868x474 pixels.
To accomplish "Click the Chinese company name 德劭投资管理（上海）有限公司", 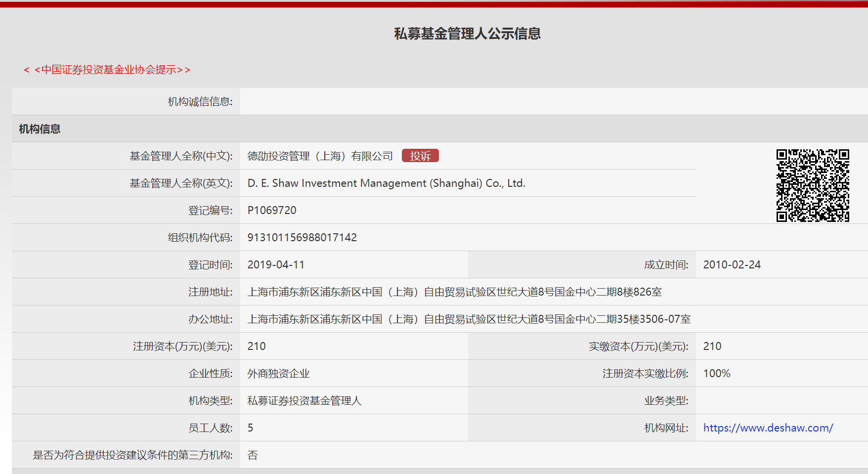I will (x=320, y=156).
